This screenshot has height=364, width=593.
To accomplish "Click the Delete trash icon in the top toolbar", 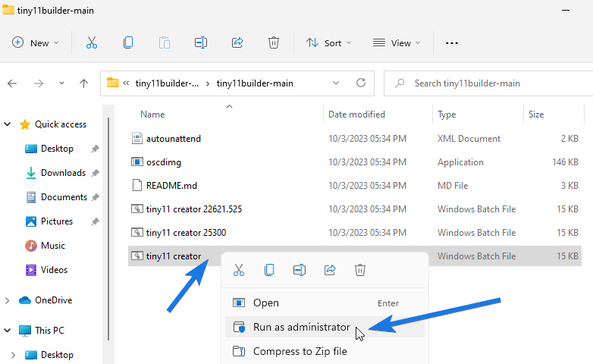I will [x=274, y=42].
